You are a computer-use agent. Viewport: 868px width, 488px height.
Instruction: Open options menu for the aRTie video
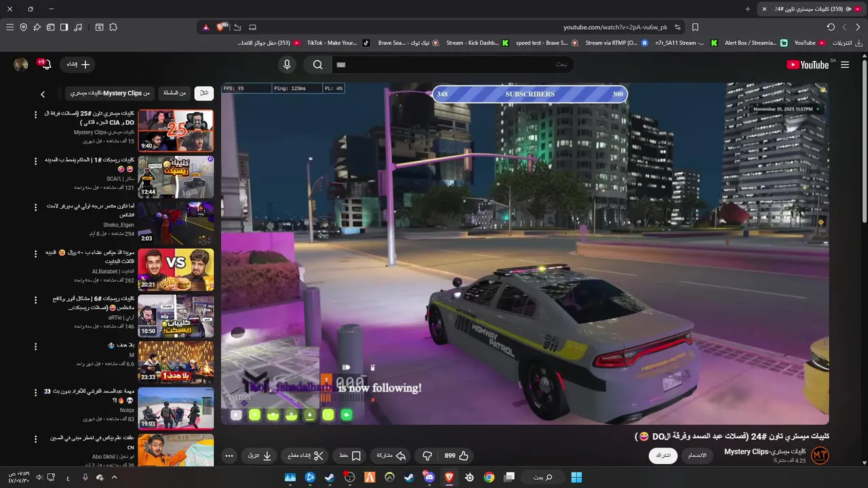click(x=36, y=300)
